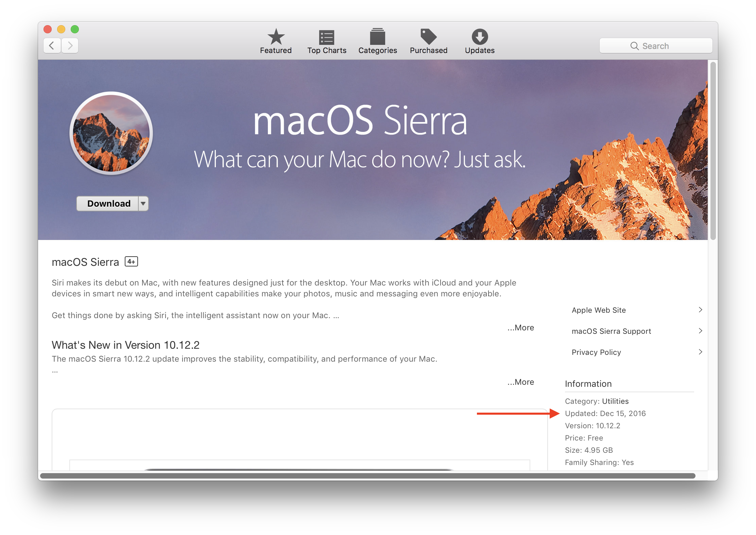Click the macOS Sierra Support chevron
The image size is (756, 535).
coord(701,331)
